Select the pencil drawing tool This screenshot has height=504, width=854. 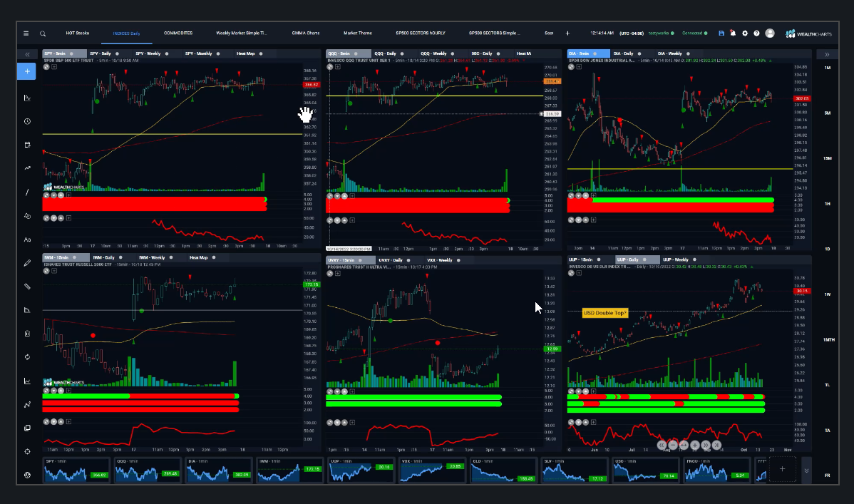[x=27, y=263]
